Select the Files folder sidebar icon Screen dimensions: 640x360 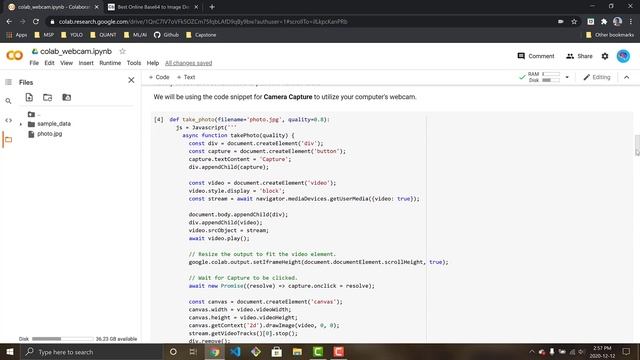(8, 140)
